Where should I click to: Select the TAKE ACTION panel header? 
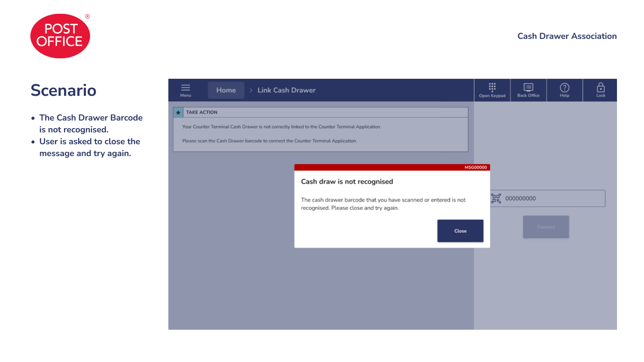pyautogui.click(x=321, y=112)
